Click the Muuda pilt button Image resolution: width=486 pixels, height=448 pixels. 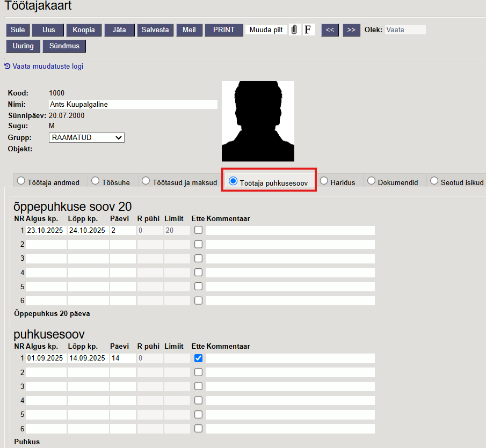(266, 30)
